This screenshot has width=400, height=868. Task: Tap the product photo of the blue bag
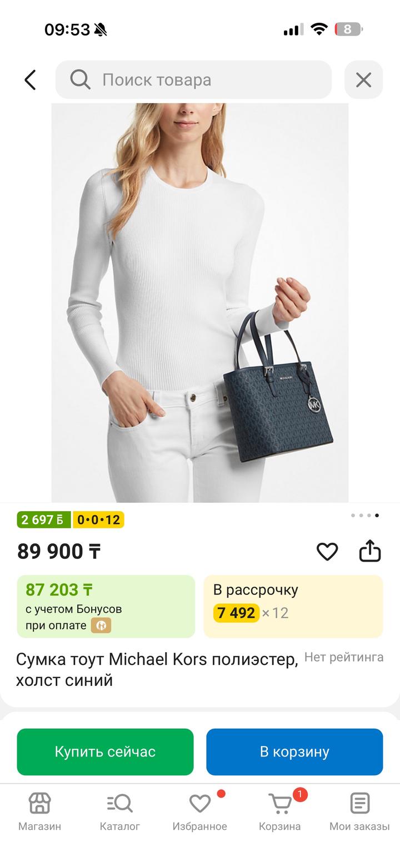[200, 302]
